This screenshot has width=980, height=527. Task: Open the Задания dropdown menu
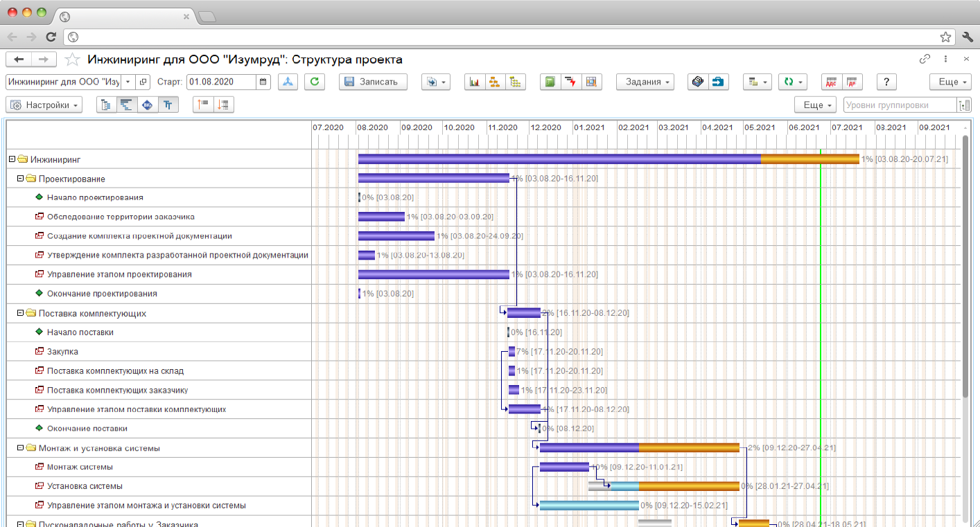click(x=645, y=82)
